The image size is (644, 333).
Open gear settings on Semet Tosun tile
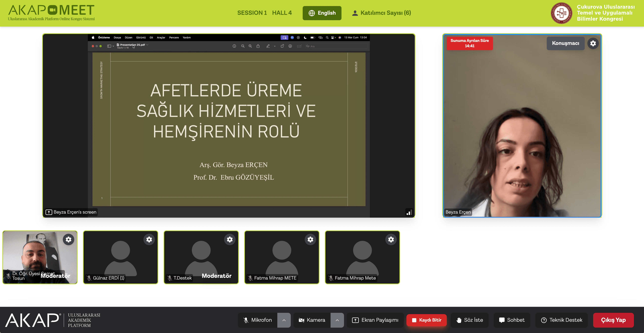tap(69, 239)
